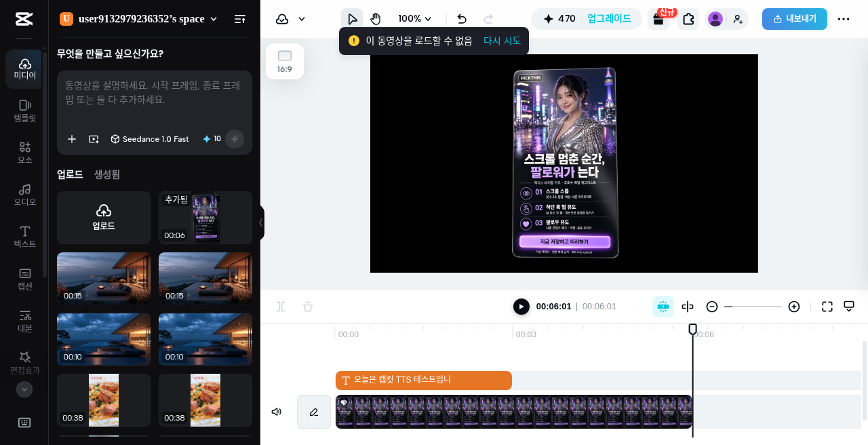This screenshot has width=868, height=445.
Task: Open the 100% zoom dropdown
Action: pyautogui.click(x=415, y=19)
